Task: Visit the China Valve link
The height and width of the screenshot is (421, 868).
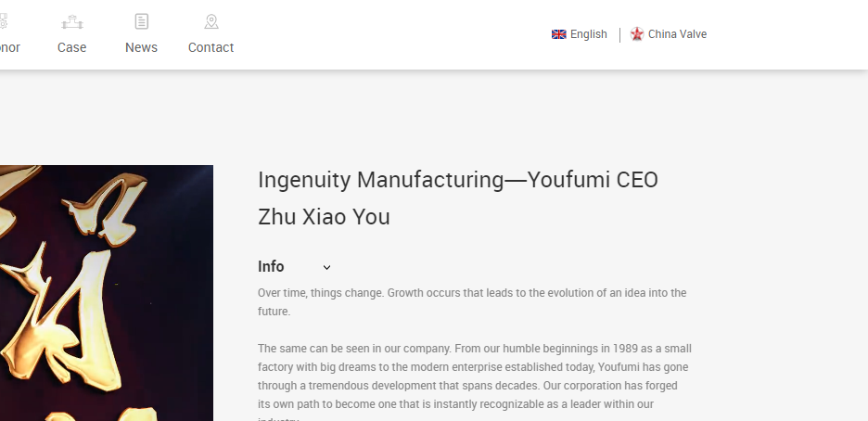Action: coord(677,34)
